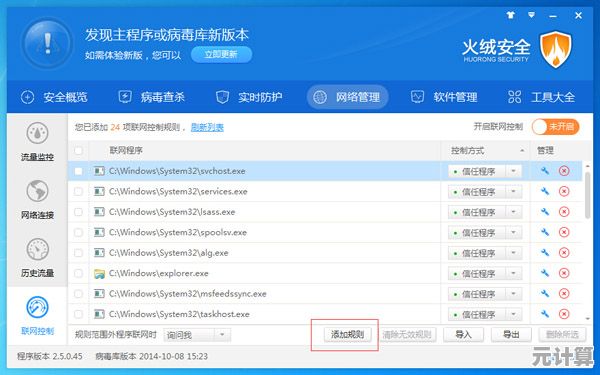Viewport: 600px width, 375px height.
Task: Switch to 工具大全 tab
Action: [541, 97]
